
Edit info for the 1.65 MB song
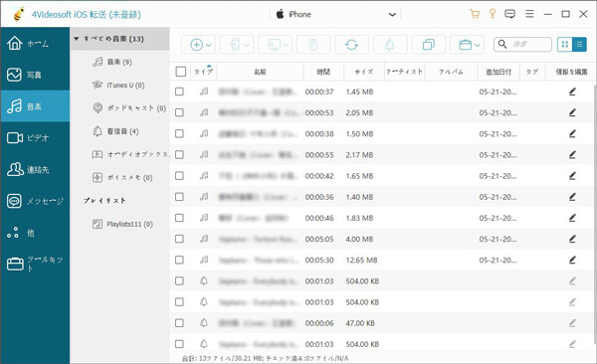[572, 176]
